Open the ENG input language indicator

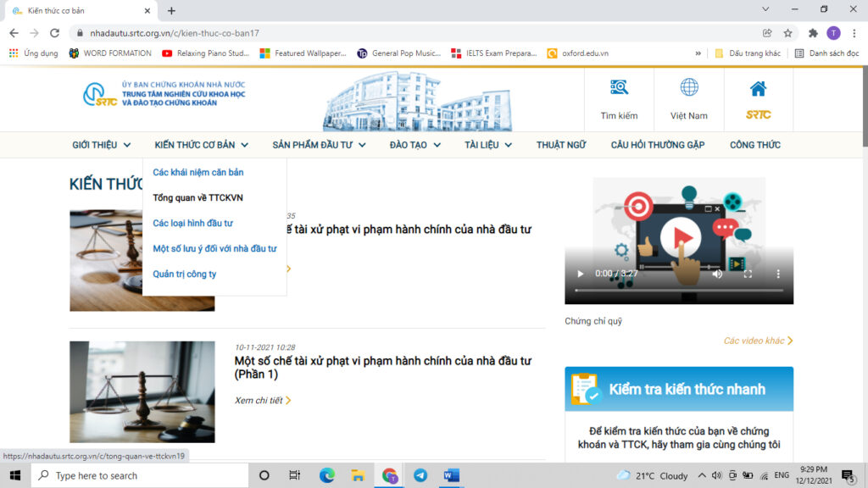click(782, 475)
